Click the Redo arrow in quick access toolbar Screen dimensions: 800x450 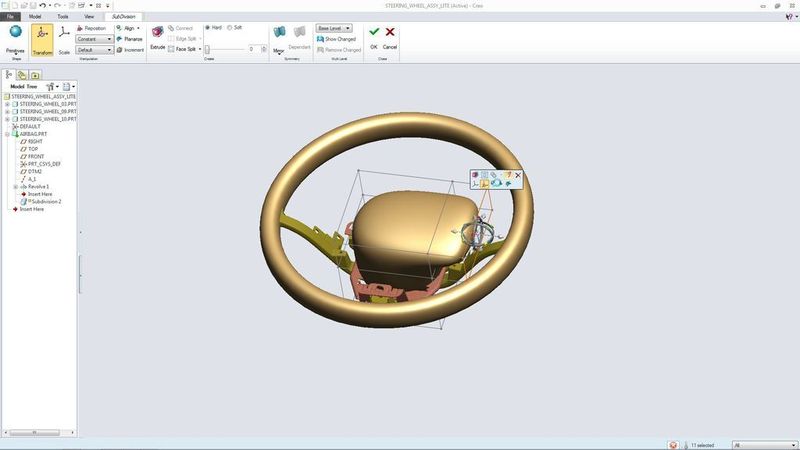(57, 5)
